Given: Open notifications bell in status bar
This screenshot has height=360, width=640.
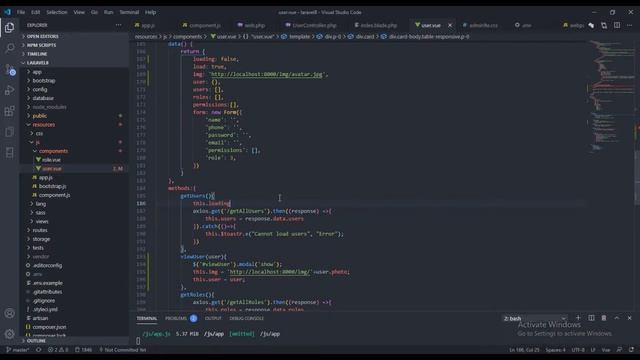Looking at the screenshot, I should tap(631, 350).
